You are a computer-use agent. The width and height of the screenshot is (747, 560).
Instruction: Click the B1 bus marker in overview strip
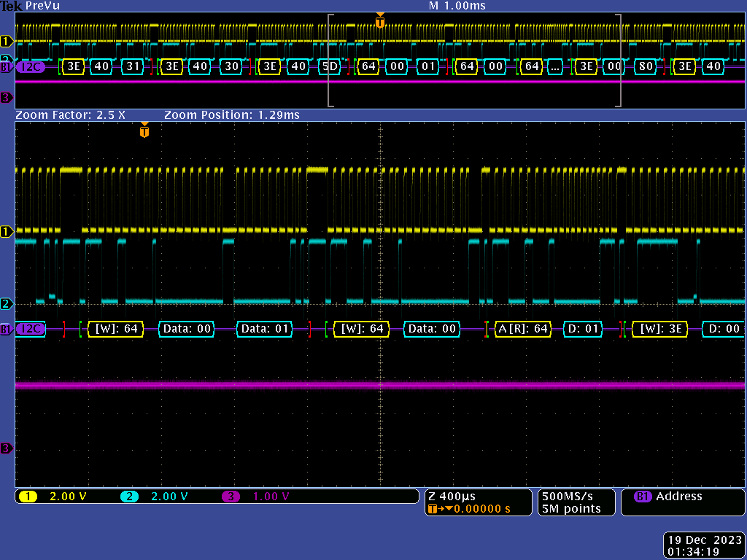tap(7, 67)
